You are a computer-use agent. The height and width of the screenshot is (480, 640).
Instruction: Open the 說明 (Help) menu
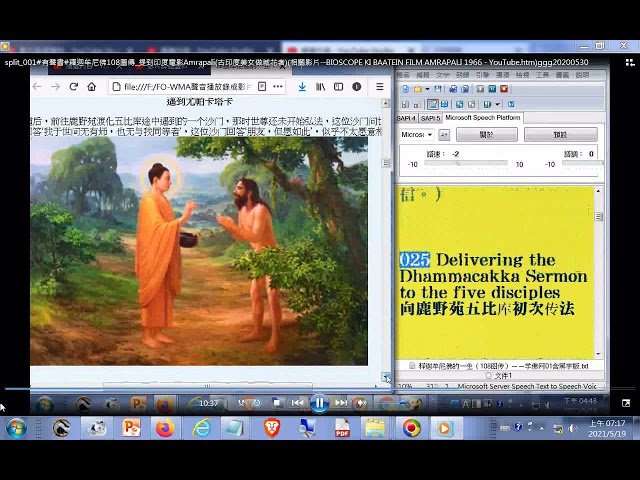pos(582,75)
